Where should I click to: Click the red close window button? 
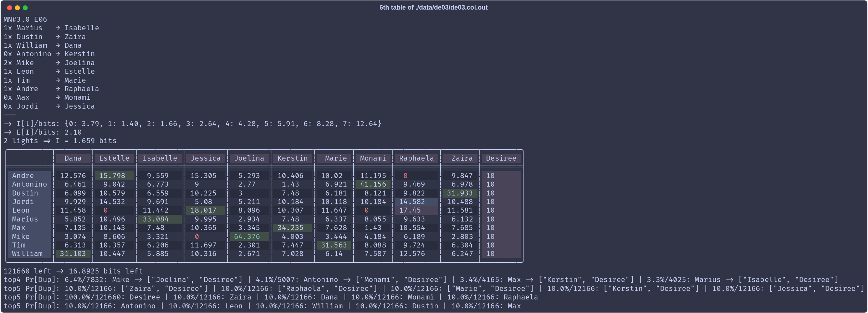(x=10, y=7)
